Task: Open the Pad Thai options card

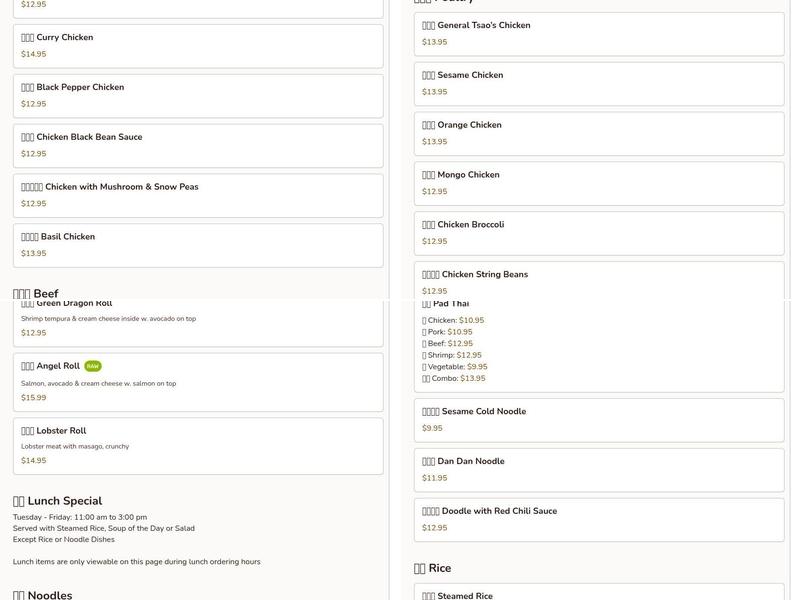Action: pyautogui.click(x=598, y=345)
